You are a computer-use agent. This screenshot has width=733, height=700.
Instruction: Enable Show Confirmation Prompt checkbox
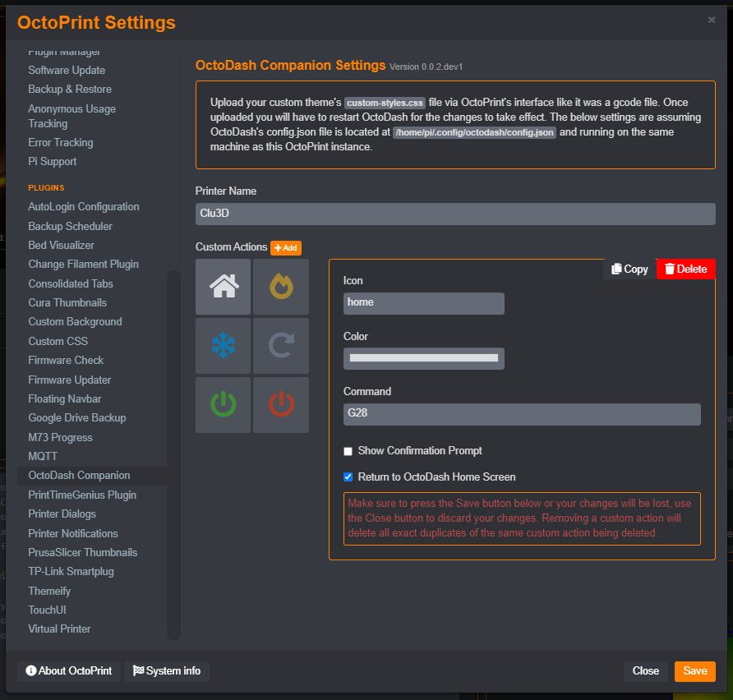tap(348, 451)
